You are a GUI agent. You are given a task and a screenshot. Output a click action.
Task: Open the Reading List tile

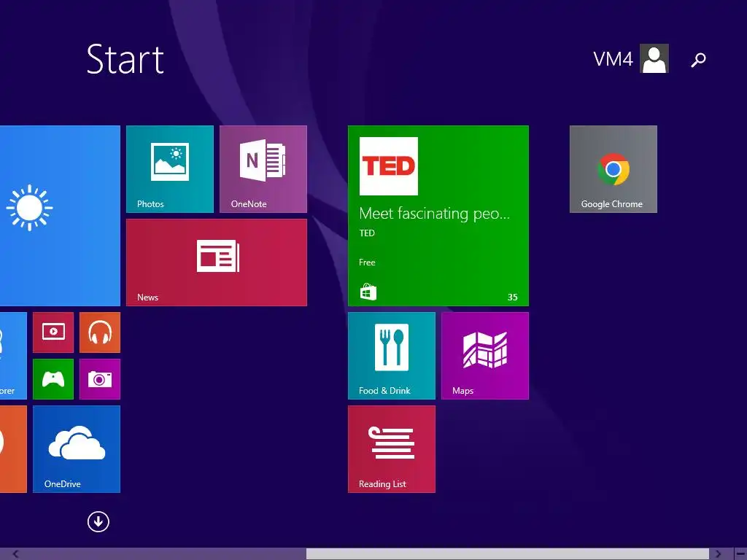tap(392, 449)
